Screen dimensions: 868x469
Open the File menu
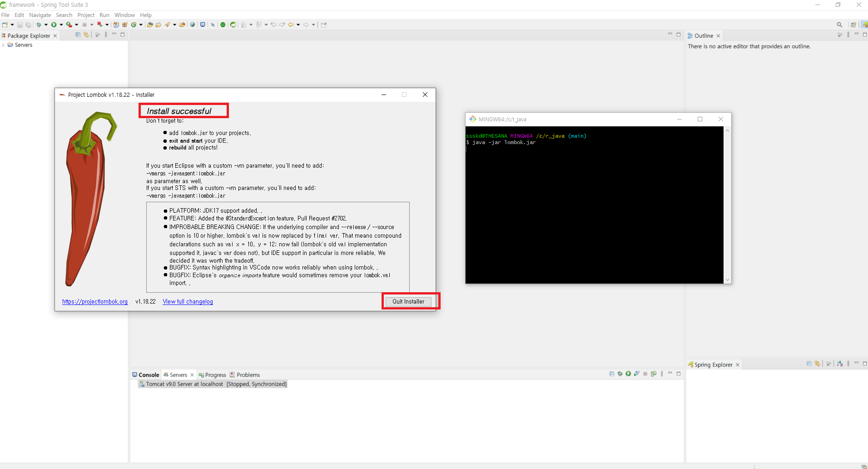pos(5,15)
